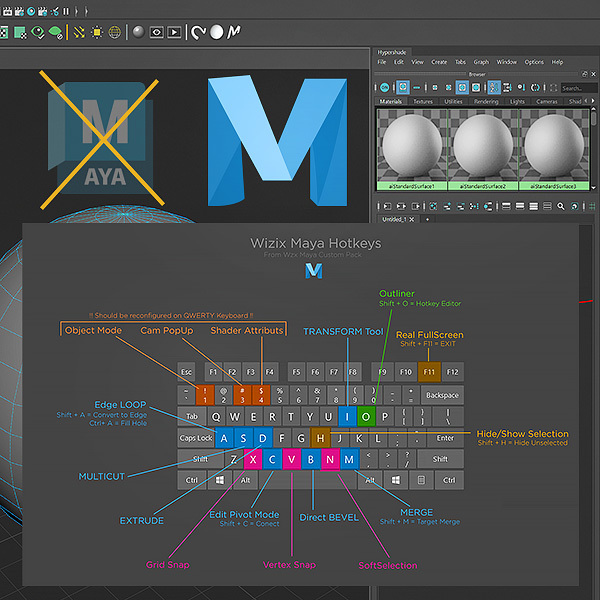Toggle the yellow square shadows icon
This screenshot has height=600, width=600.
[x=97, y=33]
